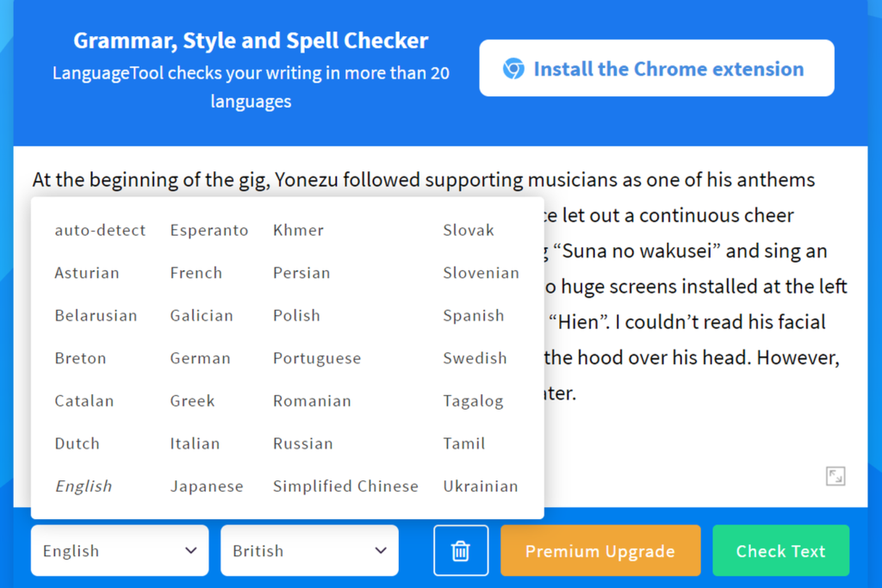
Task: Pick Slovak from the language menu
Action: [x=469, y=230]
